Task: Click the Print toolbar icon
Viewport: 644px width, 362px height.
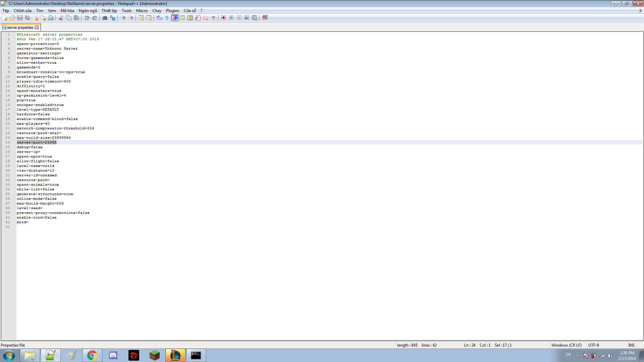Action: [x=51, y=18]
